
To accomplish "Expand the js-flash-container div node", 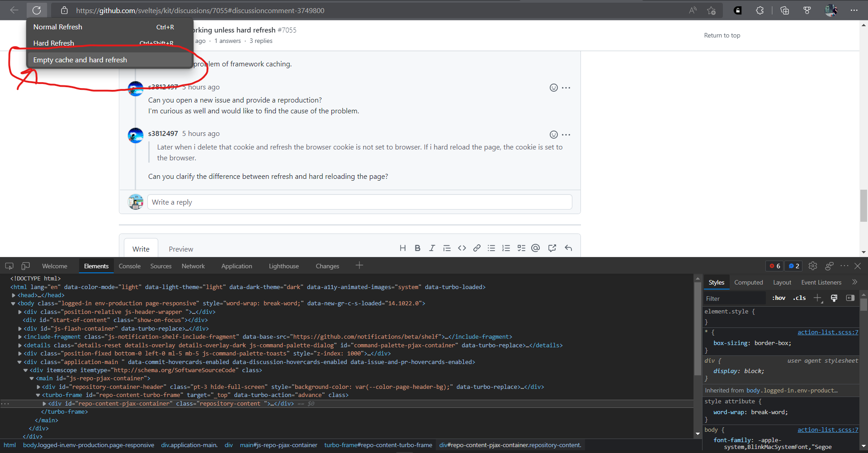I will 20,329.
